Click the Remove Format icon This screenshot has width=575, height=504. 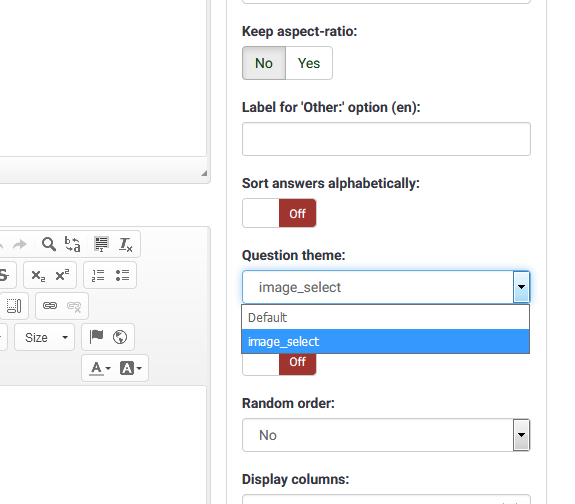[x=125, y=244]
